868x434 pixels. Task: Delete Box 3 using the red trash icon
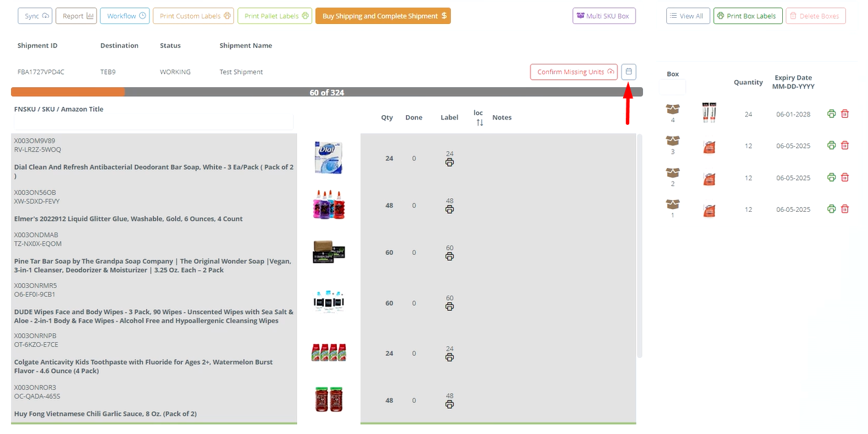845,145
